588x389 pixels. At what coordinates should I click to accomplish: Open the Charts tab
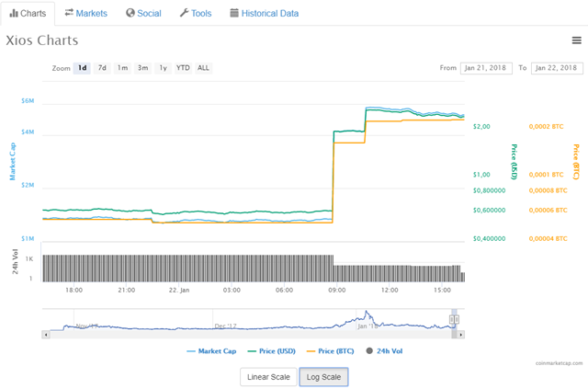28,14
